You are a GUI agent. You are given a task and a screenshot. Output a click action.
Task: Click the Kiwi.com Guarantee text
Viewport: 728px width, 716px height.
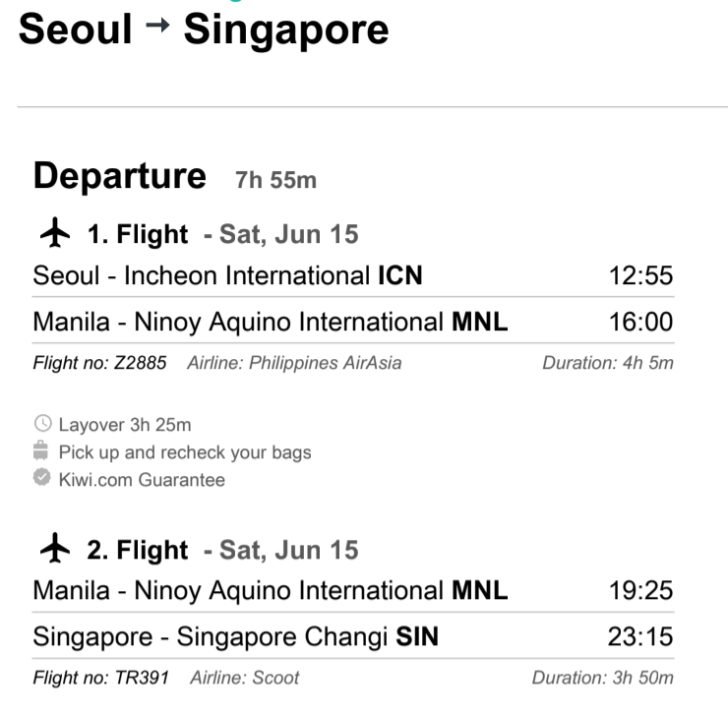142,480
